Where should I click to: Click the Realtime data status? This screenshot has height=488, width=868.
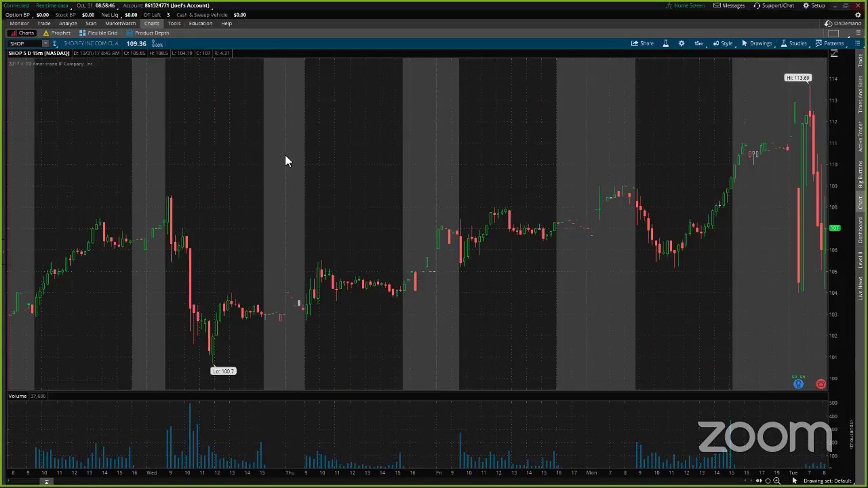pyautogui.click(x=52, y=5)
